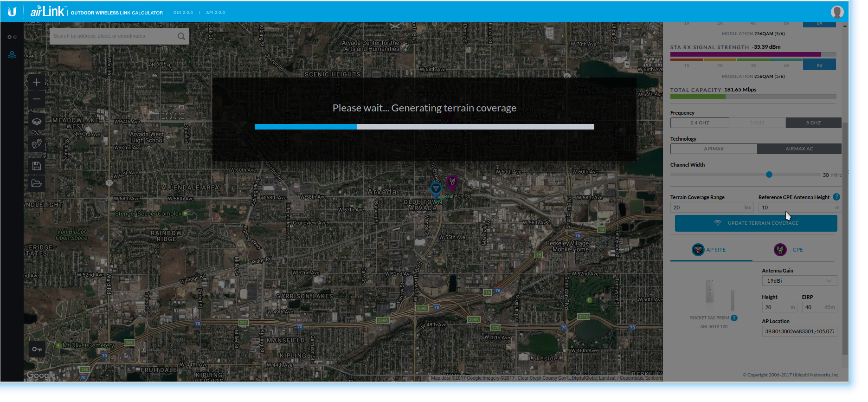Open map layers selector
The image size is (868, 402).
[x=37, y=122]
